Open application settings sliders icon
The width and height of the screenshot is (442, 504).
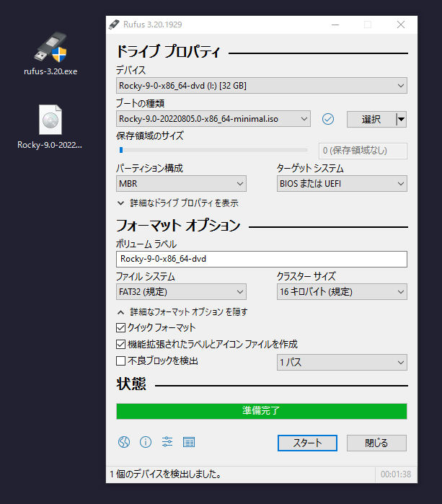167,442
